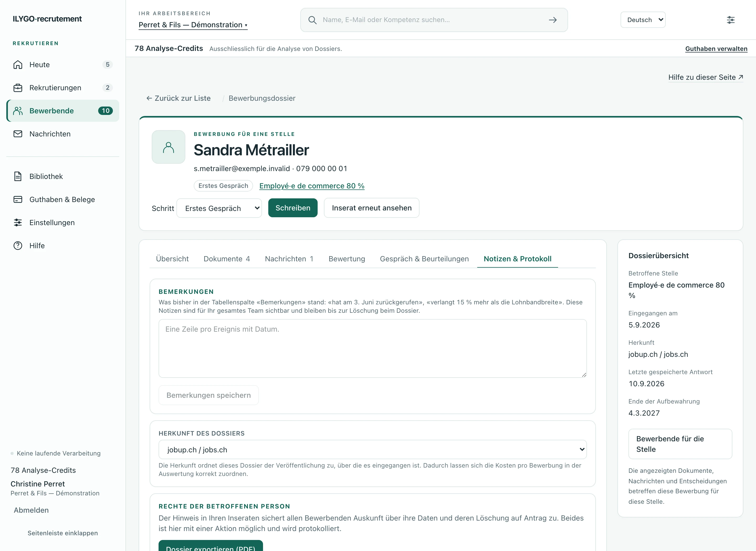Open the Heute home icon
The height and width of the screenshot is (551, 756).
18,65
